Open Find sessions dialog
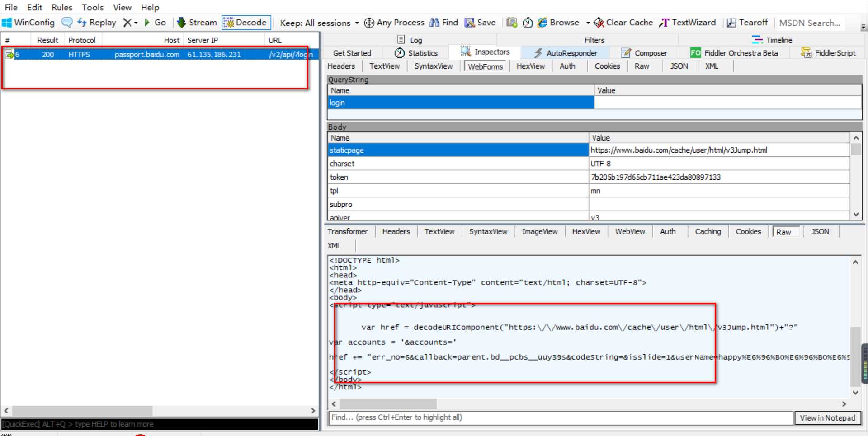Screen dimensions: 868x436 coord(444,22)
